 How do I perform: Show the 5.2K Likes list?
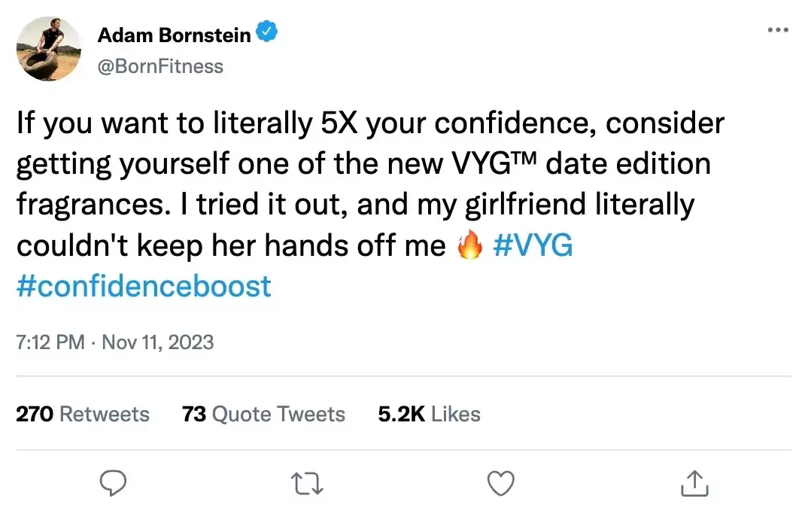click(x=429, y=414)
